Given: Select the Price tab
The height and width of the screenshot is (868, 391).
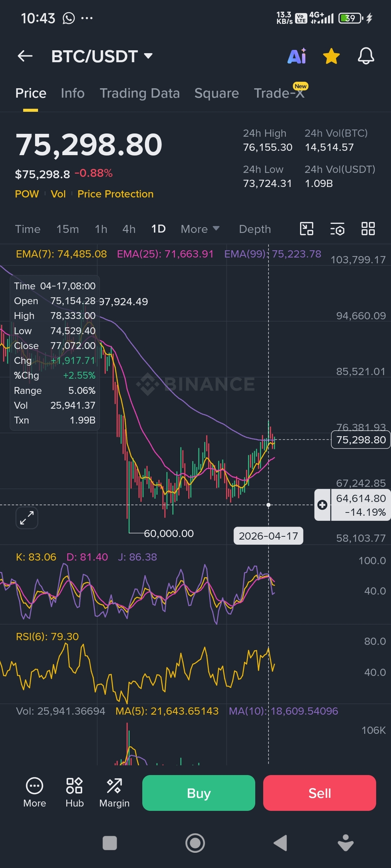Looking at the screenshot, I should click(31, 93).
